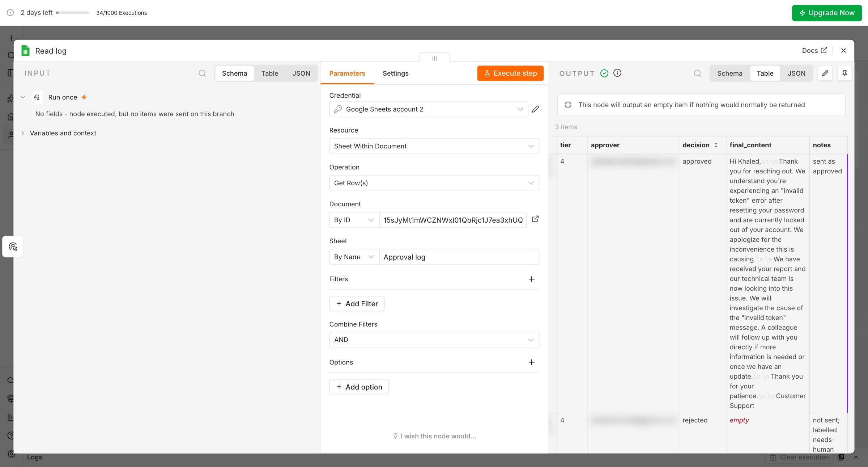
Task: Change Sheet mode from By Name
Action: (x=354, y=257)
